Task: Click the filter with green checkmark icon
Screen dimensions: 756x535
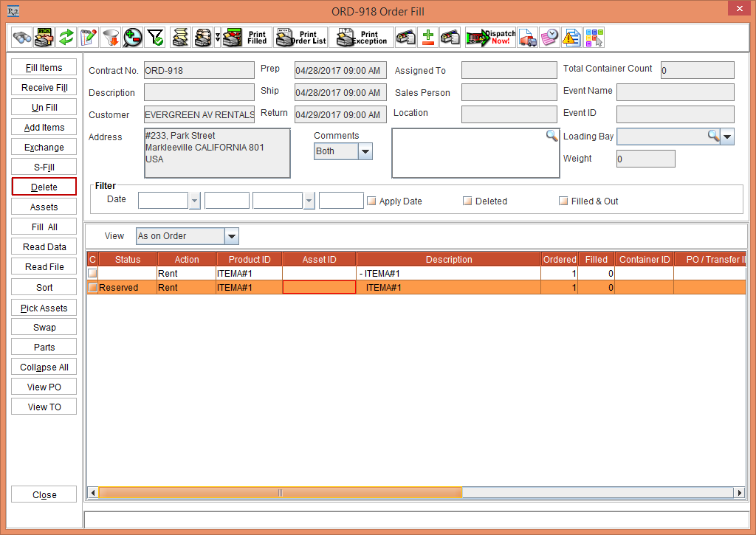Action: coord(155,38)
